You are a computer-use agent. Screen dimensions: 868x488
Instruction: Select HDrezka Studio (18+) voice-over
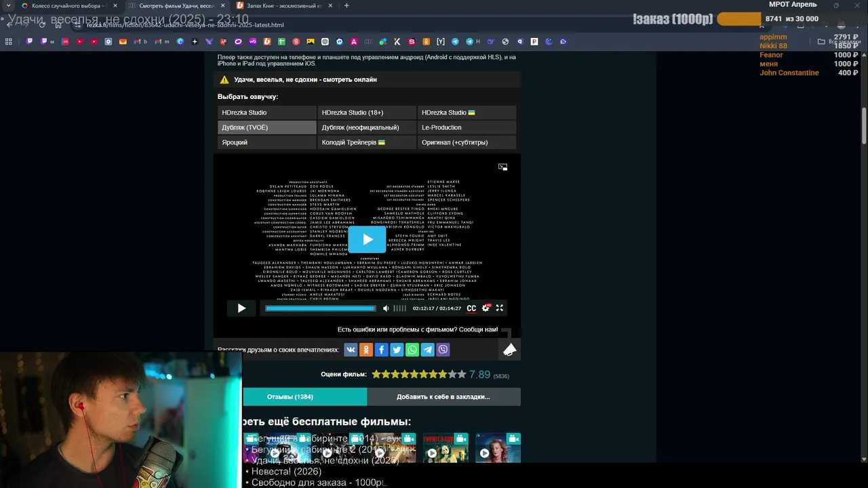[366, 113]
